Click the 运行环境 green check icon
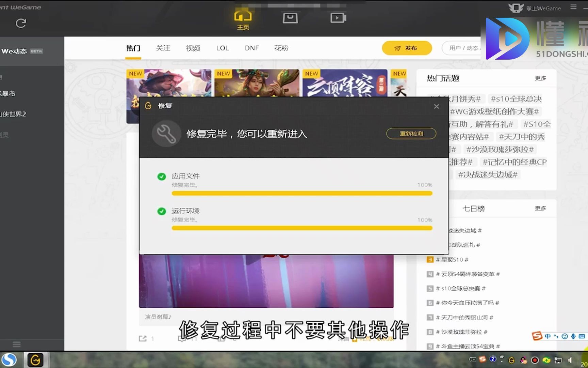 coord(162,211)
